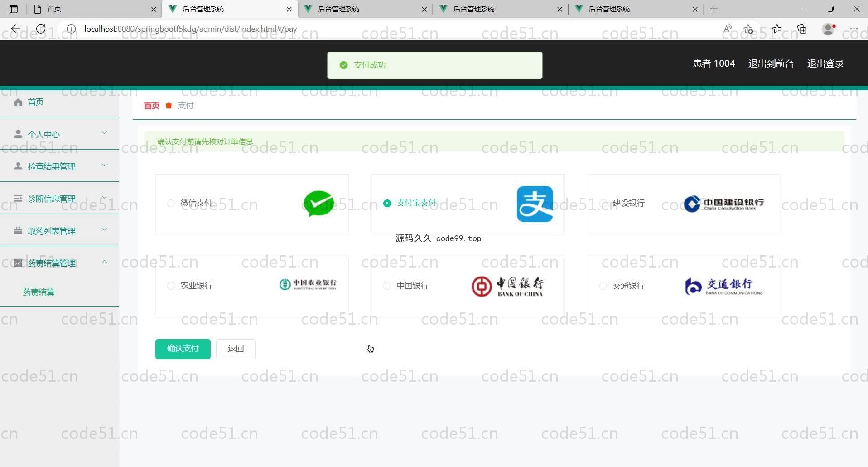Switch to the fifth 后台管理系统 tab
The height and width of the screenshot is (467, 868).
pyautogui.click(x=636, y=9)
